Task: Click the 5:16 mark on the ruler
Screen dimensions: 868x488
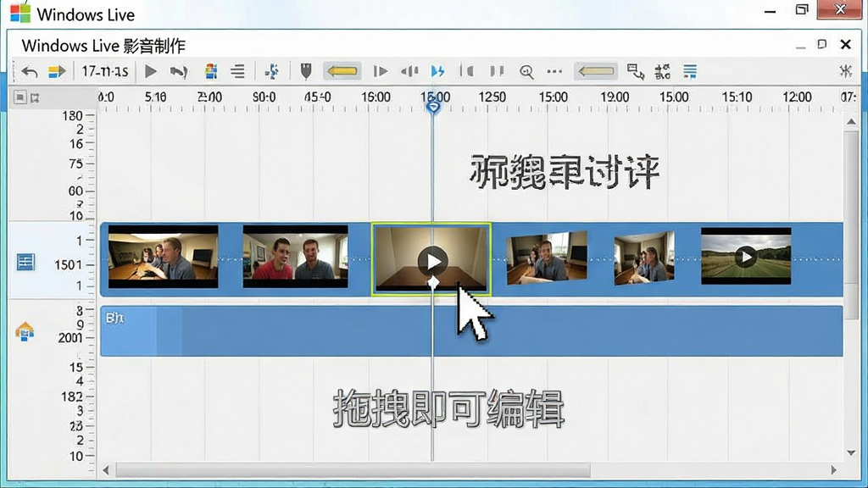Action: tap(156, 97)
